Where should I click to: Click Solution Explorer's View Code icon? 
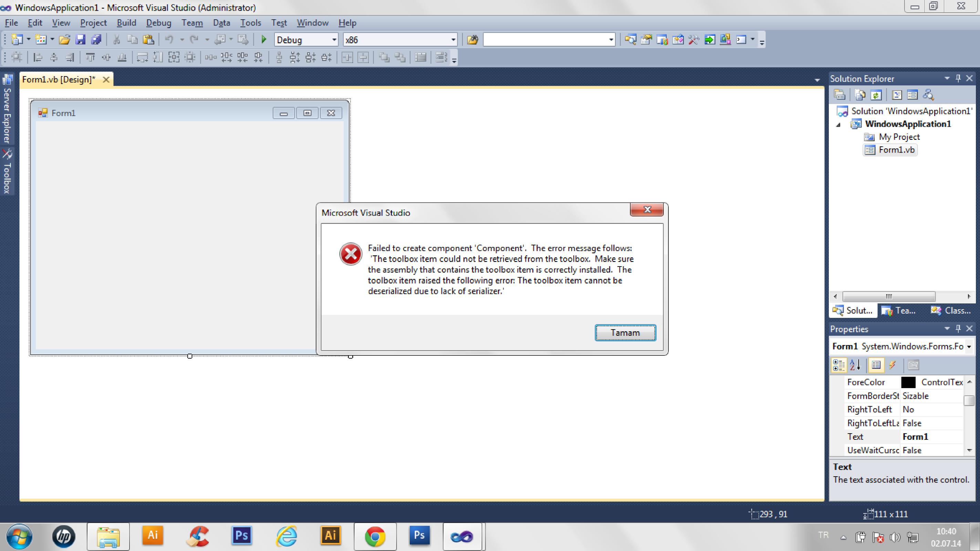897,94
